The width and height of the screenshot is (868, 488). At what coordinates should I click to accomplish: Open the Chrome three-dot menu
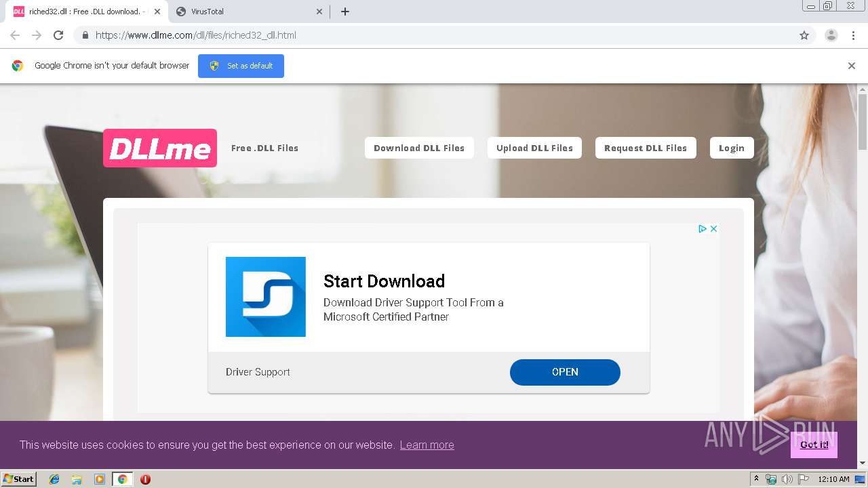853,35
